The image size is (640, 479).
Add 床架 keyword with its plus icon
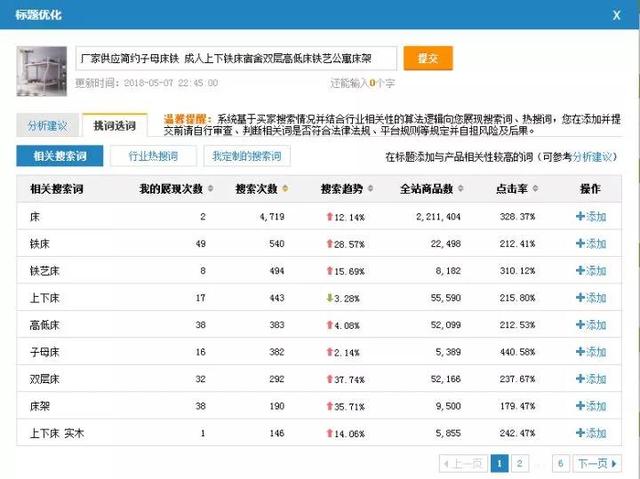tap(580, 406)
